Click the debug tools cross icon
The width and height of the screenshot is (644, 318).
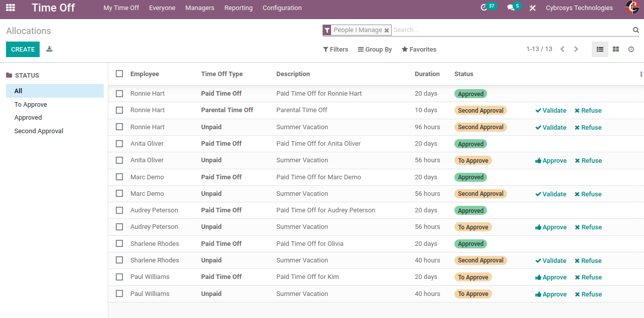pyautogui.click(x=533, y=8)
